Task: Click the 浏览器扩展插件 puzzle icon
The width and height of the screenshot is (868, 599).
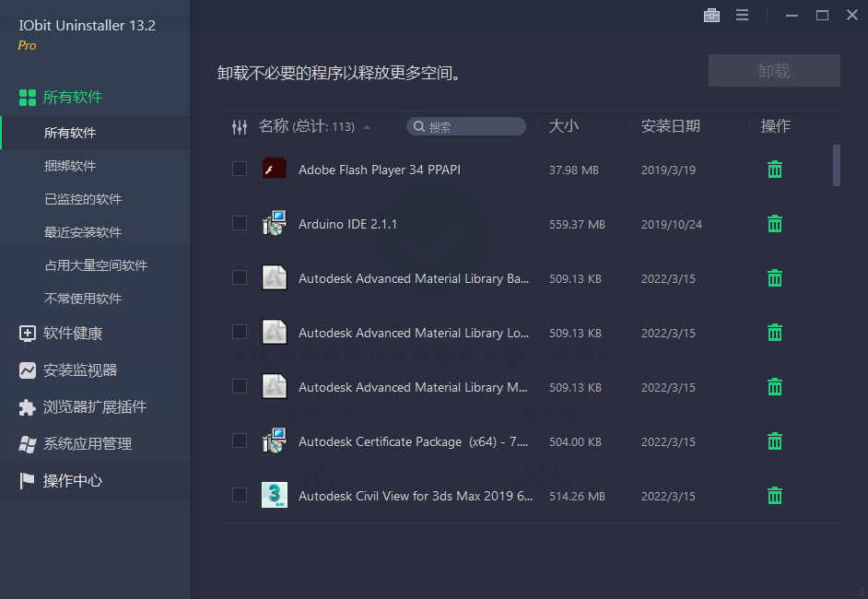Action: (x=27, y=407)
